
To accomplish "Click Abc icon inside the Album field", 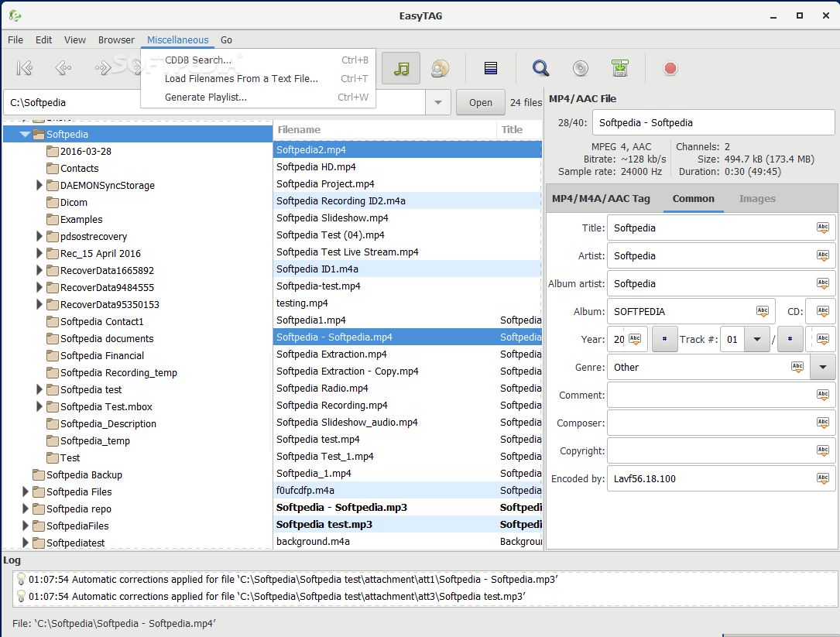I will click(763, 311).
